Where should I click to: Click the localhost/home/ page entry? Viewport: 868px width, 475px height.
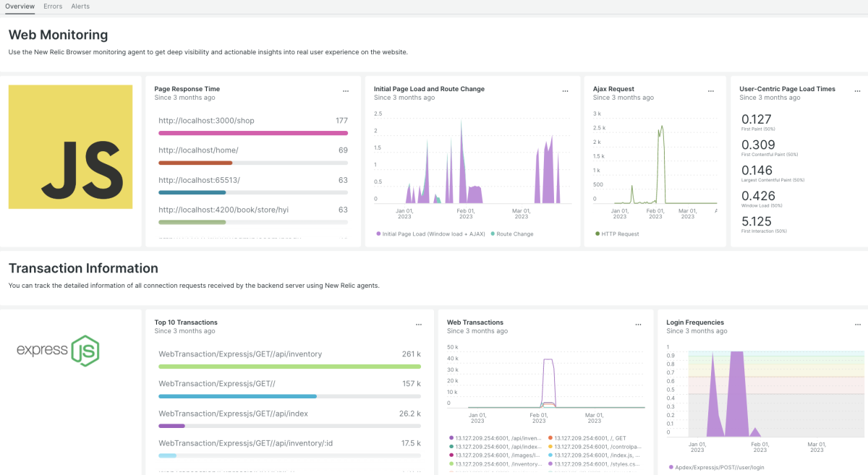tap(198, 150)
